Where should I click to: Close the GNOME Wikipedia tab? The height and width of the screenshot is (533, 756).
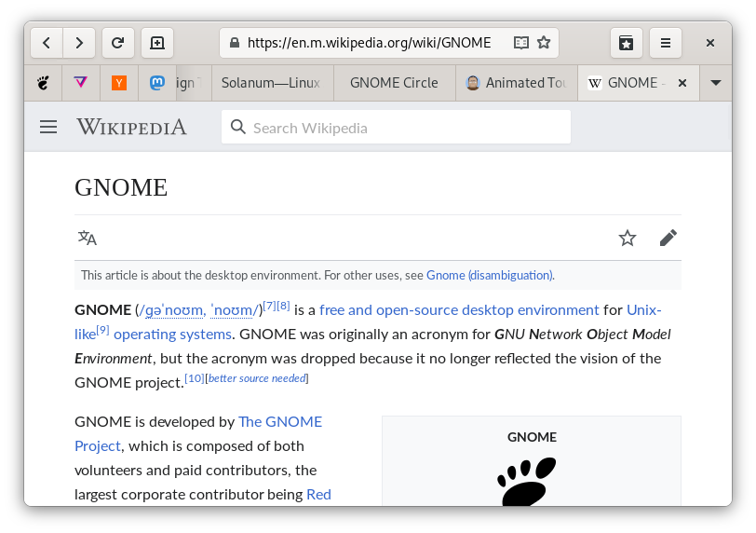click(x=682, y=83)
